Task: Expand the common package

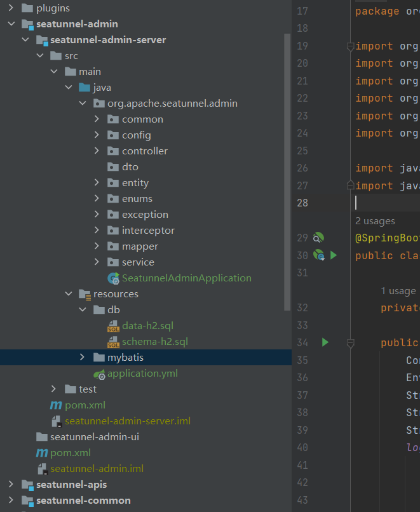Action: pyautogui.click(x=97, y=119)
